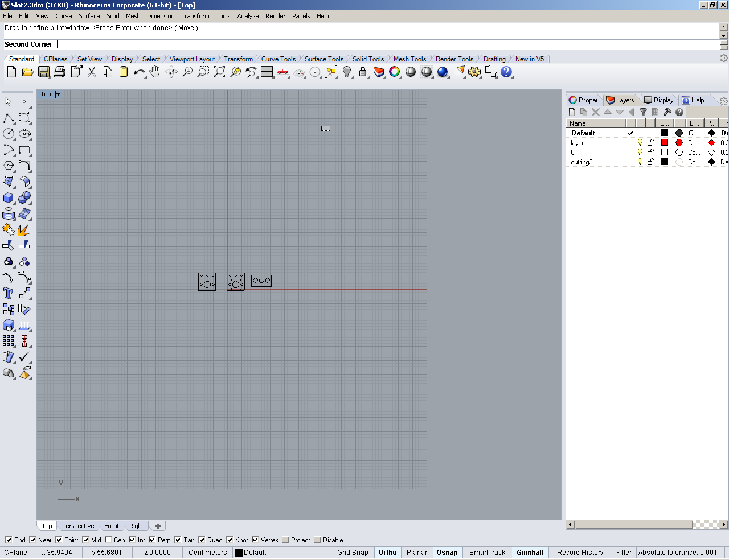The height and width of the screenshot is (560, 729).
Task: Open the toolbar options gear menu
Action: point(723,59)
